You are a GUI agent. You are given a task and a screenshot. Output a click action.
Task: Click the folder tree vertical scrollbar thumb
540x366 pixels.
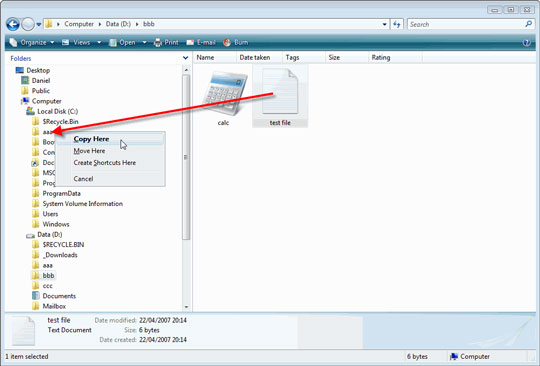tap(186, 157)
